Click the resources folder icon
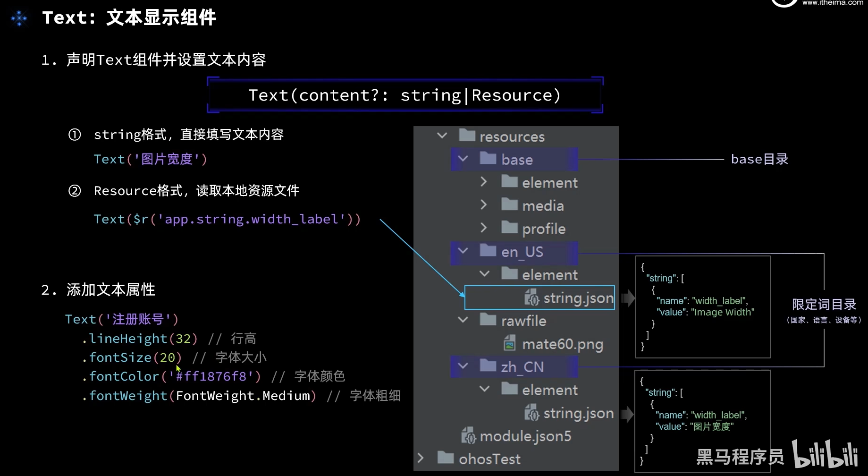Viewport: 868px width, 476px height. tap(467, 136)
